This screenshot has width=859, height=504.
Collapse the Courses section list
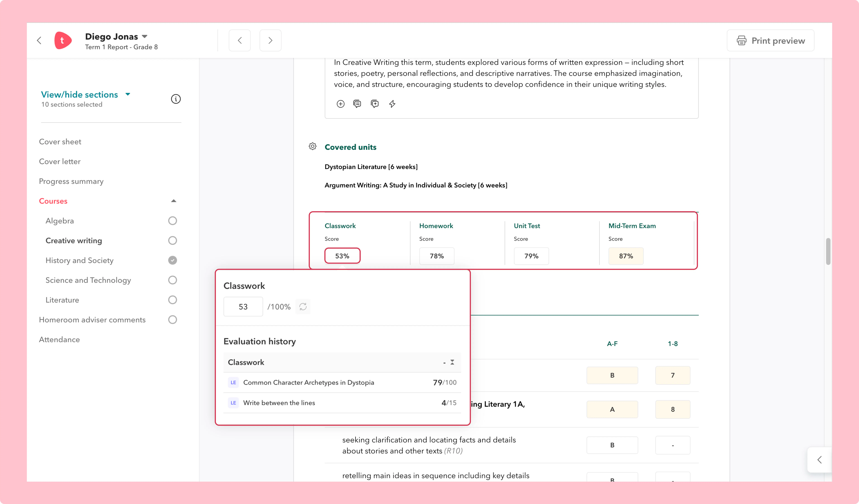[x=174, y=201]
